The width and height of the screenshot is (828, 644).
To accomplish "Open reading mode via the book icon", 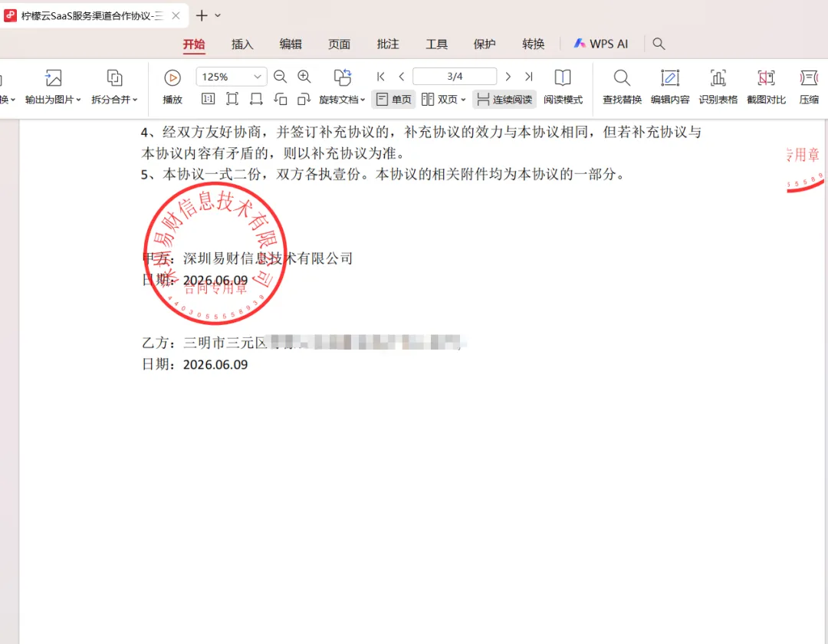I will click(x=563, y=77).
